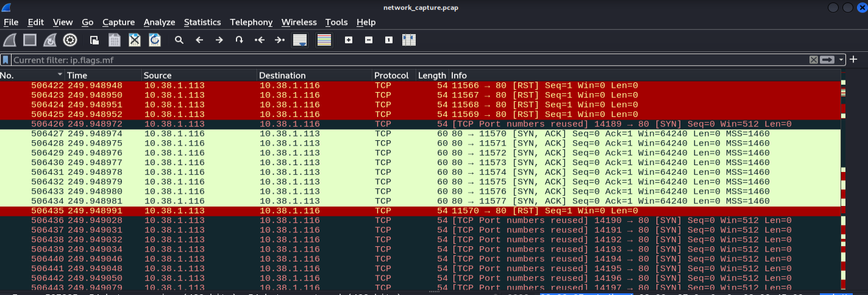Zoom out main window text
868x295 pixels.
point(369,40)
